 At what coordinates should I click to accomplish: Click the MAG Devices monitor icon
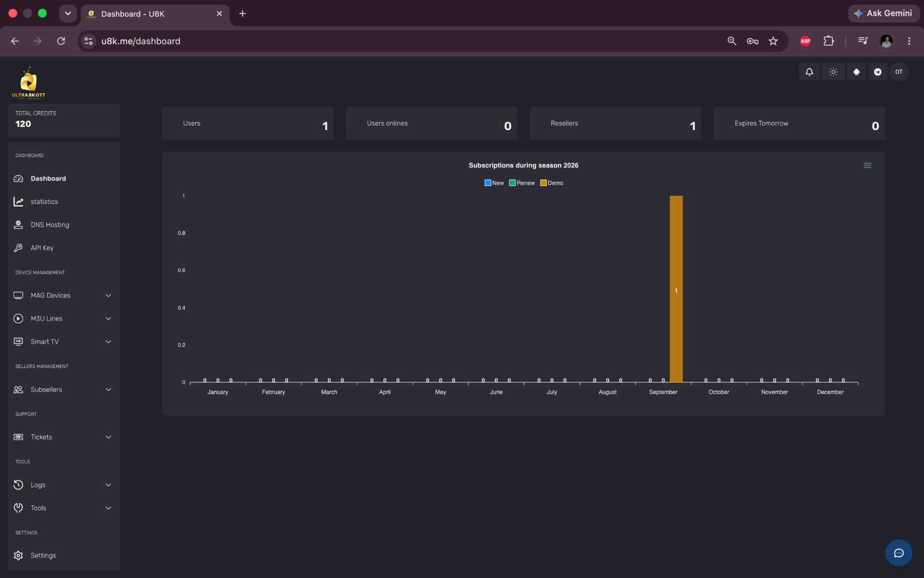(x=18, y=295)
